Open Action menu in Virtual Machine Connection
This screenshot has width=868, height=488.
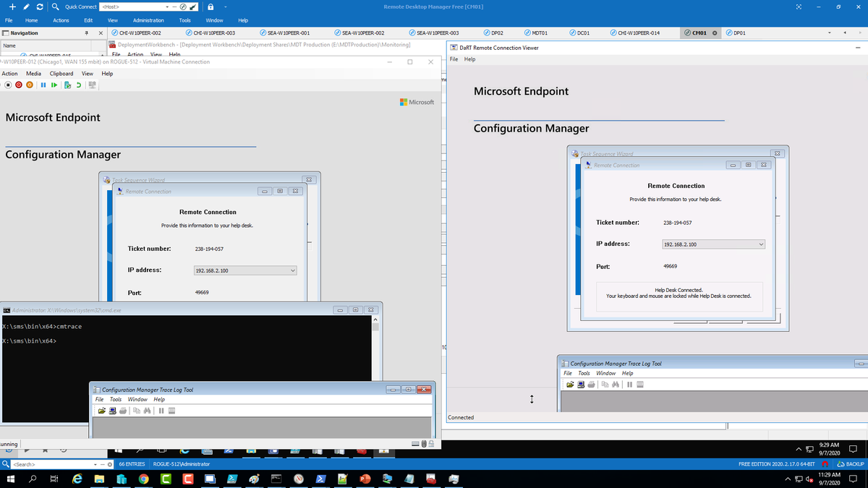click(9, 74)
